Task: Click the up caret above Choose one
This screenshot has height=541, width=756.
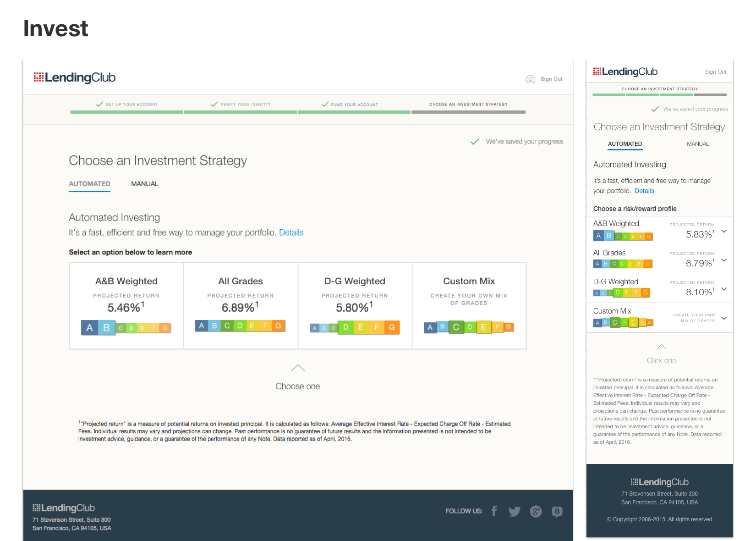Action: [x=298, y=368]
